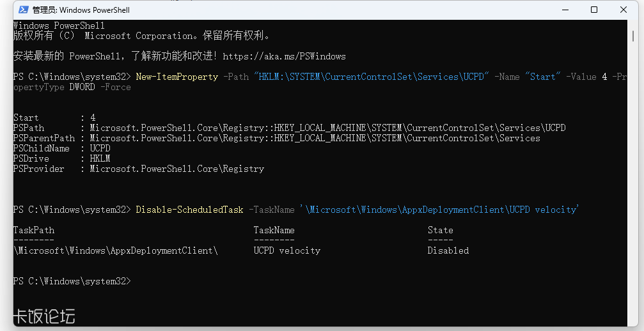Click the PSProvider output row label
Screen dimensions: 644x331
point(38,169)
